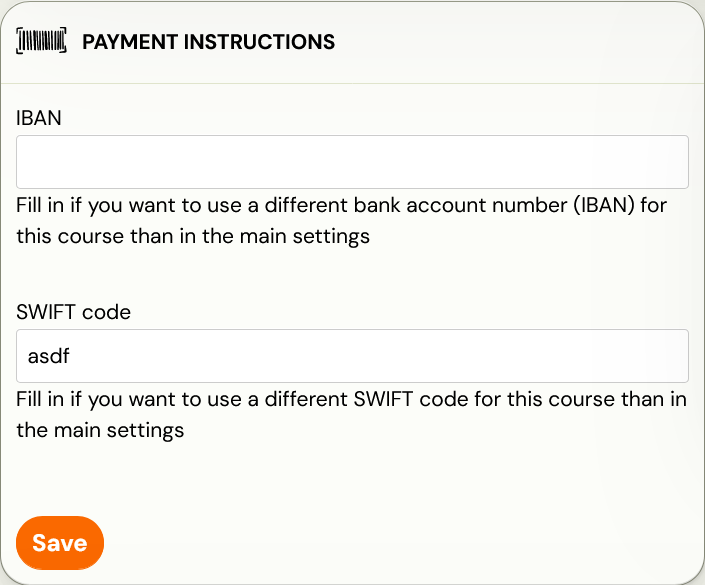
Task: Focus the SWIFT code input field
Action: point(352,356)
